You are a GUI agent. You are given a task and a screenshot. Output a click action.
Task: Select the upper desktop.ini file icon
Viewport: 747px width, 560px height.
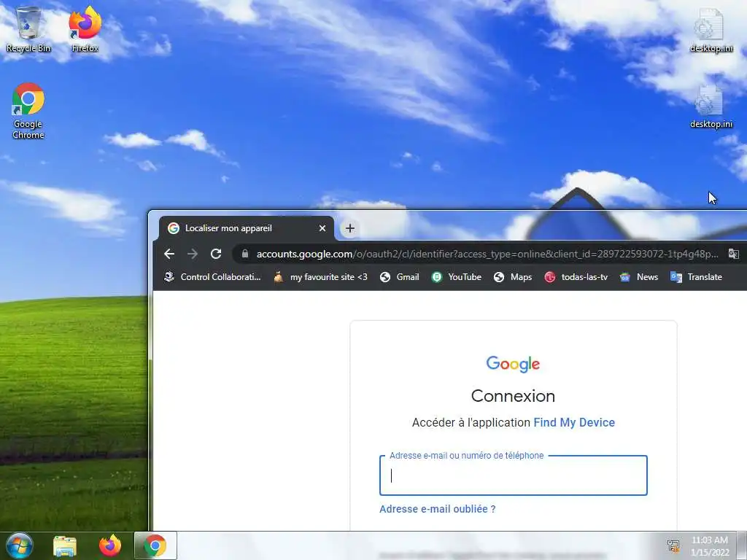tap(711, 31)
